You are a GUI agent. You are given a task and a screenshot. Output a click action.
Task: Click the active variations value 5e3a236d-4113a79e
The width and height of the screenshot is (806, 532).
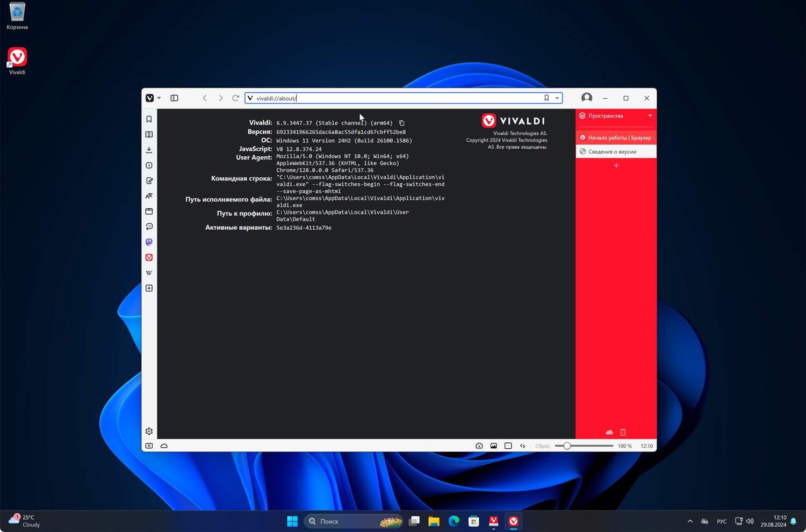[x=304, y=228]
